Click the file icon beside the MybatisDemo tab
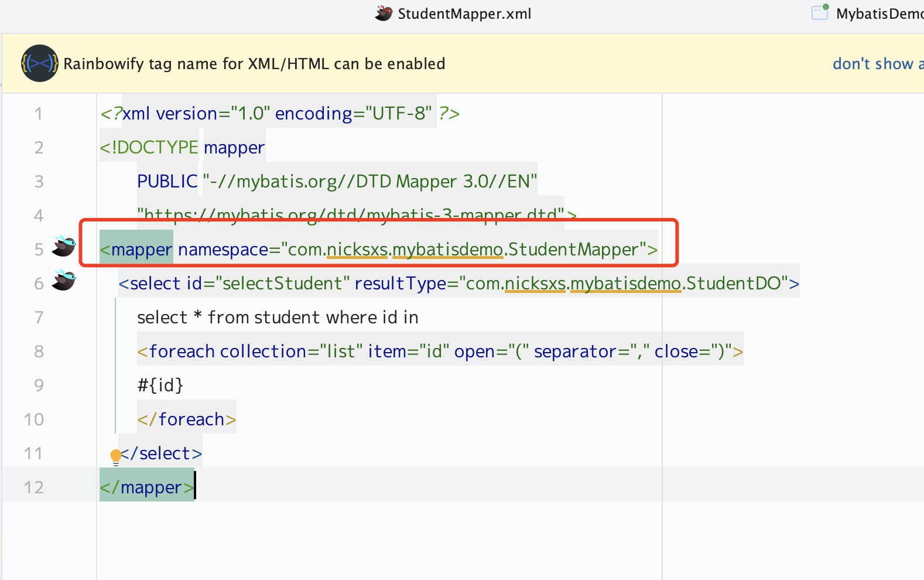The height and width of the screenshot is (580, 924). coord(820,12)
